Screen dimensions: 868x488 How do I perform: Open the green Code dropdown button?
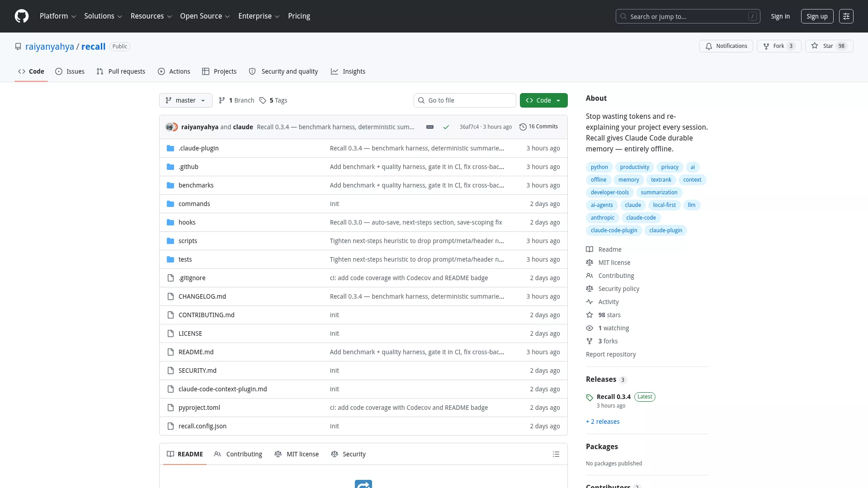coord(544,100)
